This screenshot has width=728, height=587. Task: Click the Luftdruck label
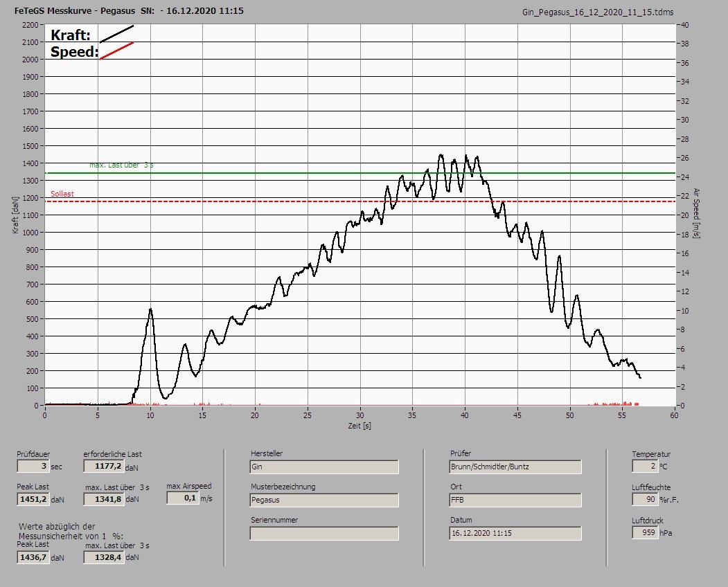648,521
